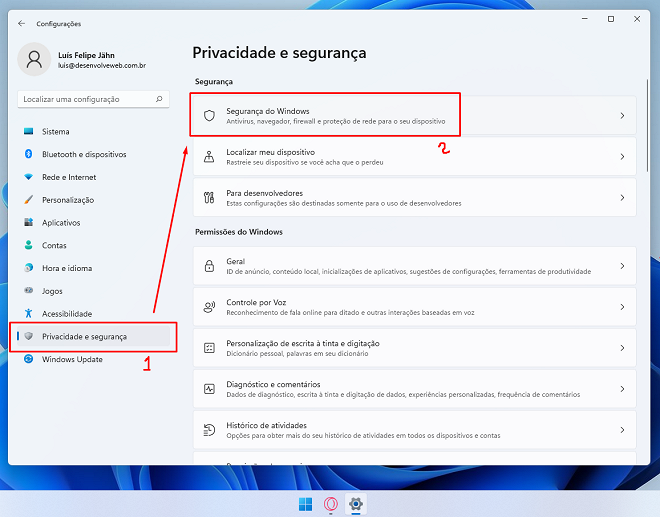Click the Localizar uma configuração field
Image resolution: width=660 pixels, height=517 pixels.
pyautogui.click(x=93, y=99)
